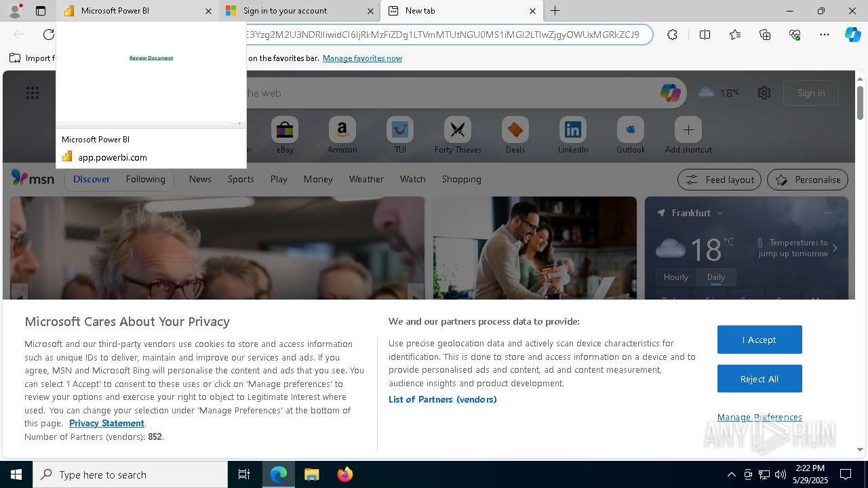Launch Firefox from the taskbar
Viewport: 868px width, 488px height.
(344, 474)
